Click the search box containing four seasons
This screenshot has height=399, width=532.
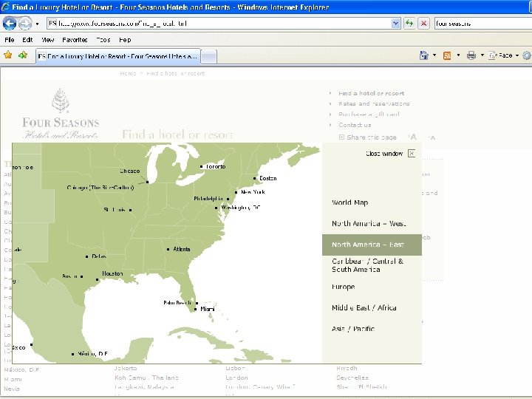tap(483, 24)
